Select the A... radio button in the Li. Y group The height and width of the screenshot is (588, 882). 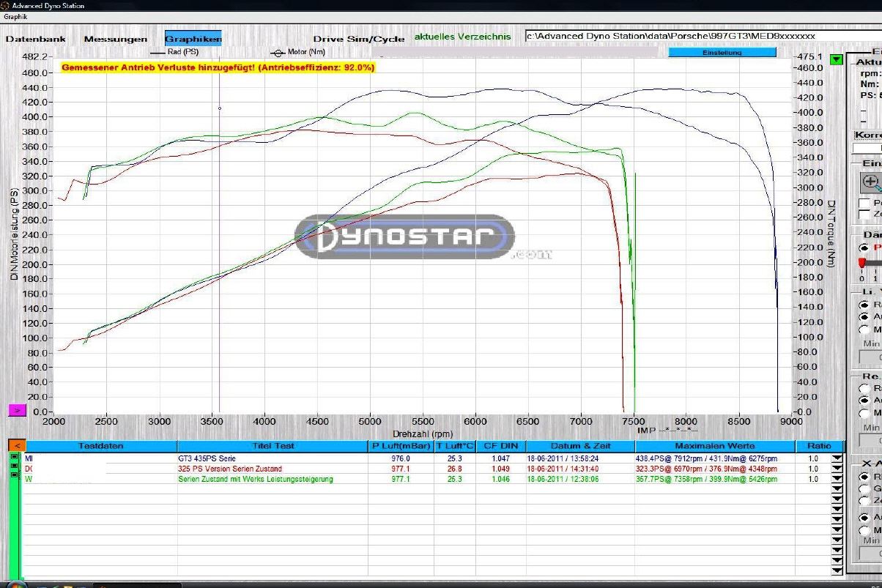(x=865, y=316)
